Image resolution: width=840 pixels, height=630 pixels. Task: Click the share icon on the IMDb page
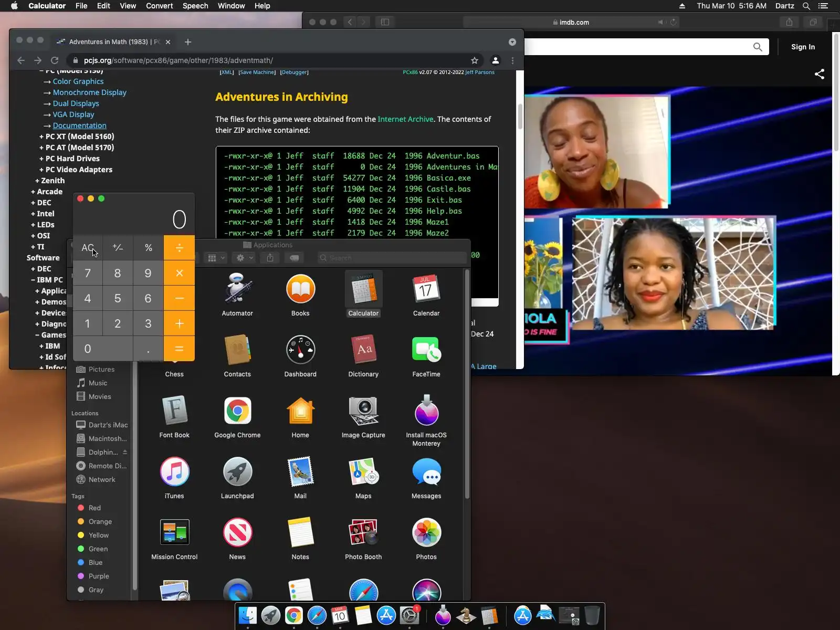pyautogui.click(x=820, y=74)
